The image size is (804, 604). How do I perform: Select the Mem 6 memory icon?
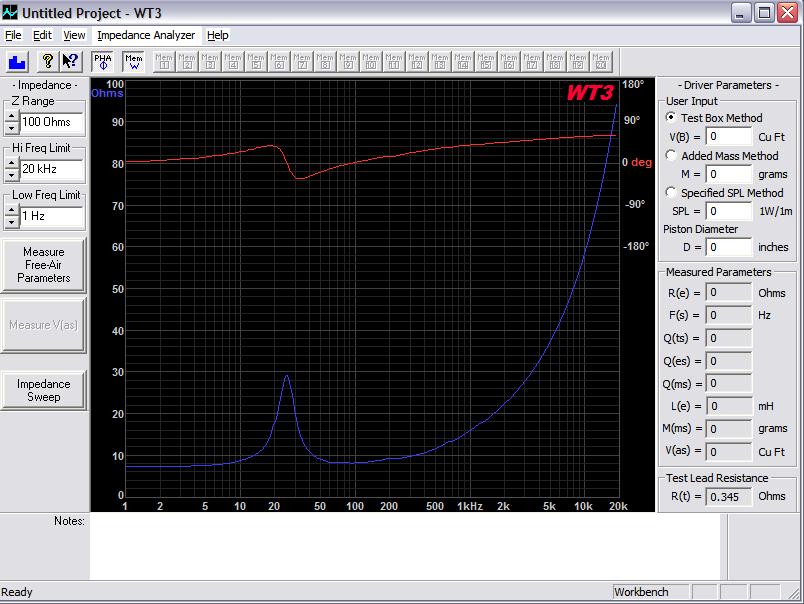click(x=279, y=62)
